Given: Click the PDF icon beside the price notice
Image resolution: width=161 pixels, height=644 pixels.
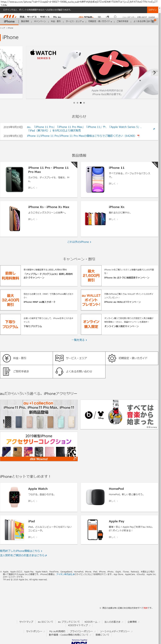Looking at the screenshot, I should tap(139, 136).
